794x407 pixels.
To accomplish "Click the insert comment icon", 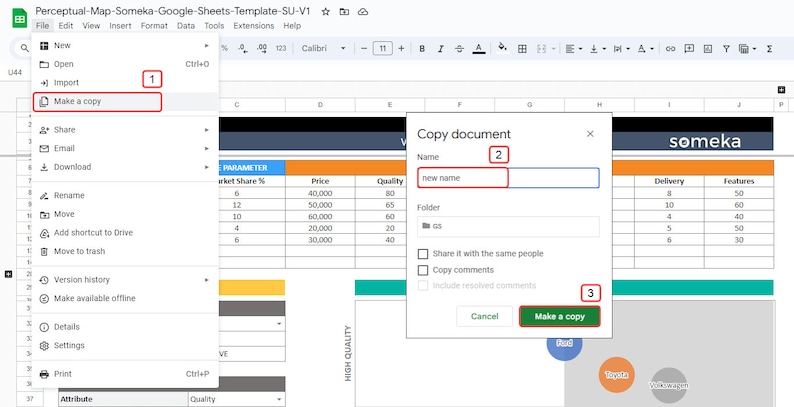I will point(689,49).
